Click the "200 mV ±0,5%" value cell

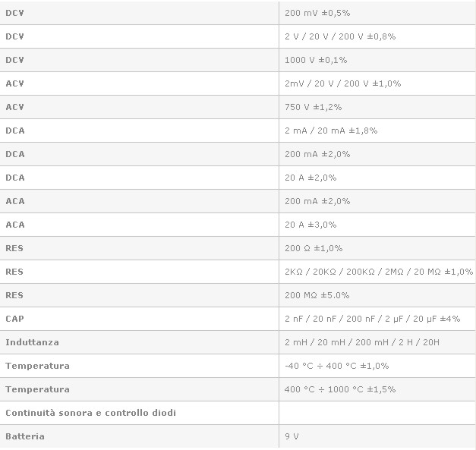coord(317,13)
